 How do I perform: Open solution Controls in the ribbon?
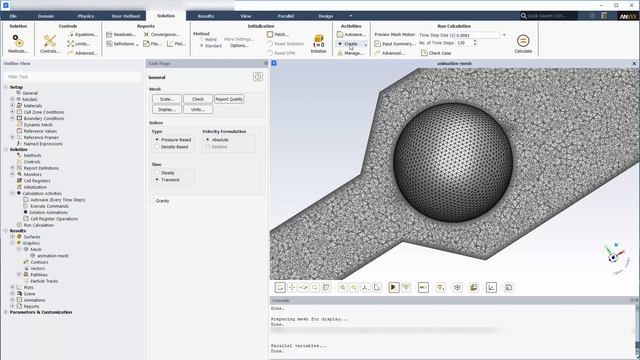point(50,44)
